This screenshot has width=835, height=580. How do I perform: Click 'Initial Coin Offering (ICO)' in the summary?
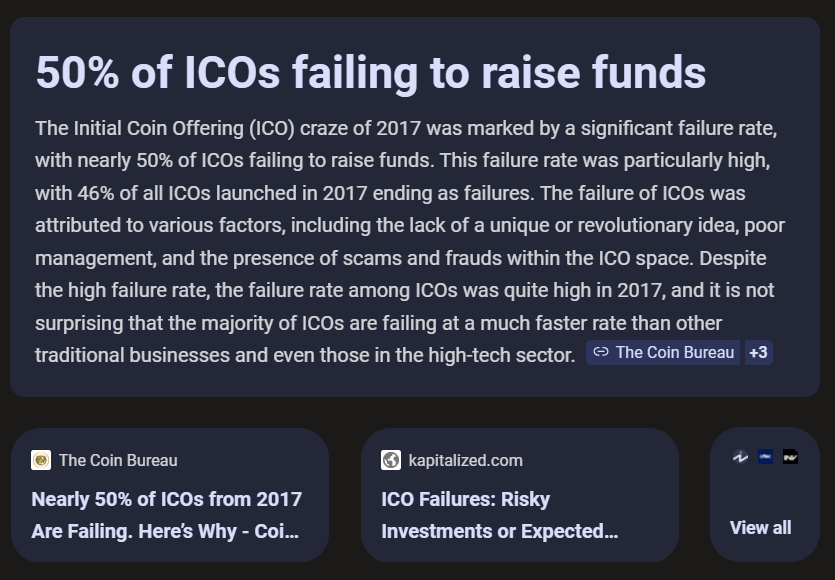(173, 128)
